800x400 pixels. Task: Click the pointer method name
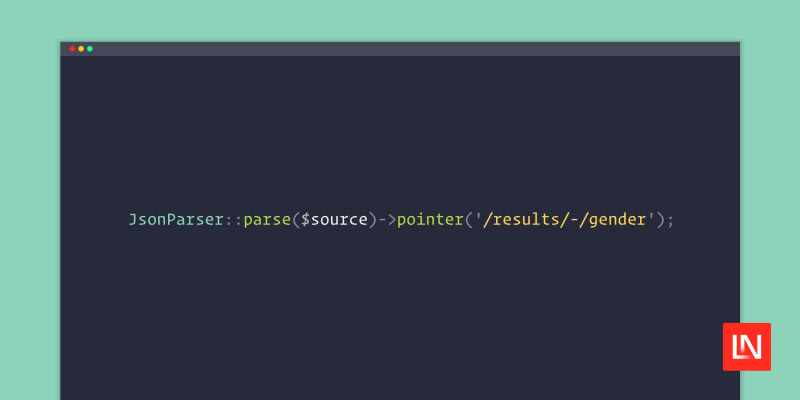pyautogui.click(x=430, y=219)
